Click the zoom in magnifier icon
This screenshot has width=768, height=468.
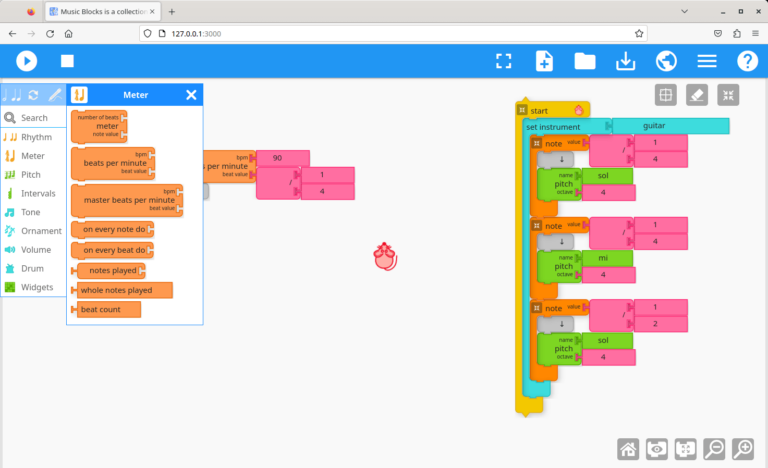coord(744,449)
